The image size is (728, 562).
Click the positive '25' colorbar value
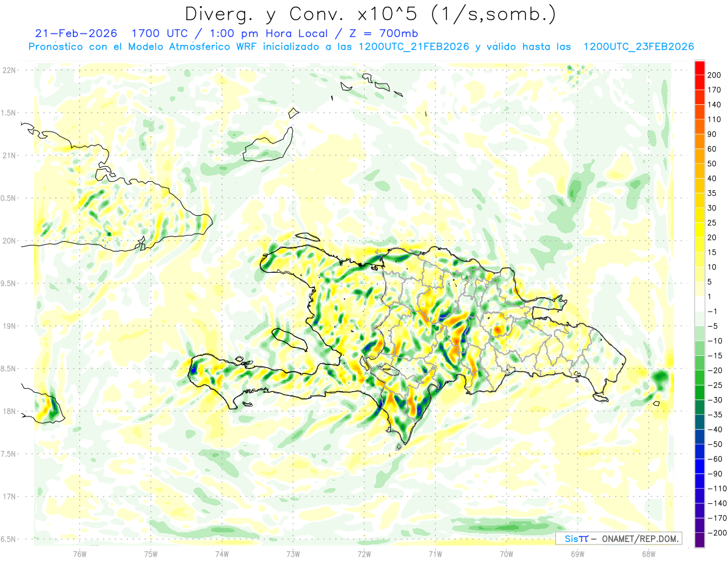tap(712, 222)
